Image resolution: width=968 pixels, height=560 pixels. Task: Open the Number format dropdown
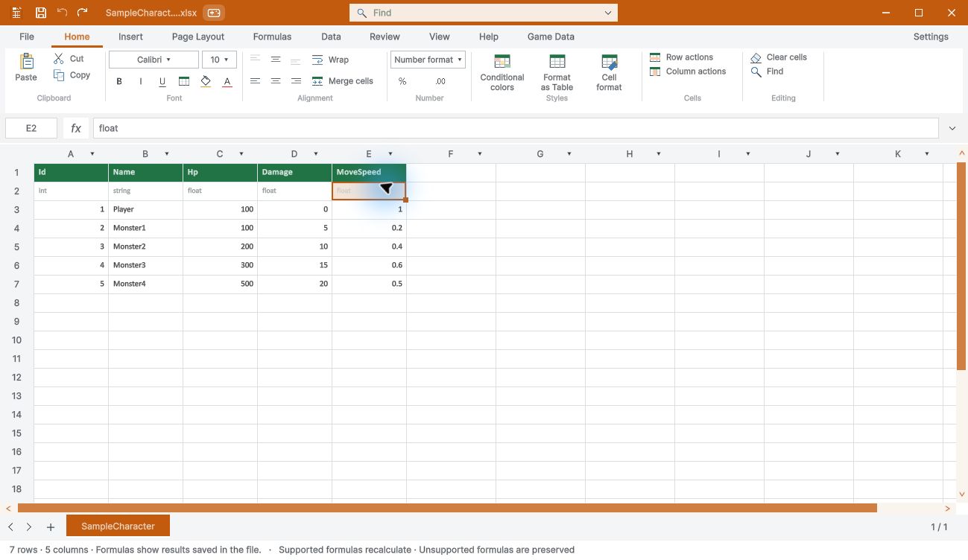click(428, 60)
